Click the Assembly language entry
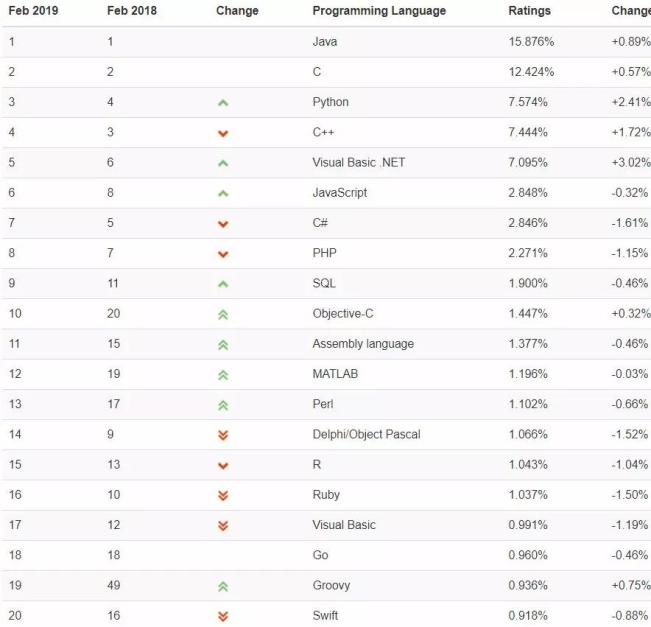This screenshot has width=651, height=627. [x=363, y=344]
